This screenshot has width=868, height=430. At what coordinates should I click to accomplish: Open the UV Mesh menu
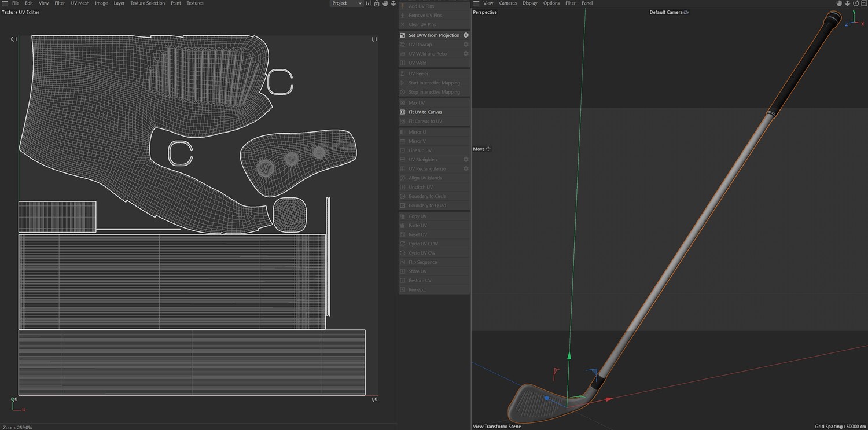(x=80, y=3)
